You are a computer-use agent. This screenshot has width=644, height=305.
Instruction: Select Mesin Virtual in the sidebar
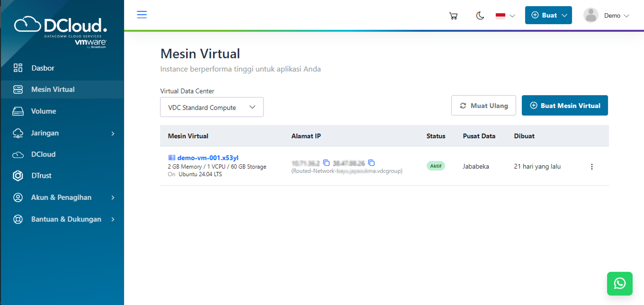(x=52, y=89)
